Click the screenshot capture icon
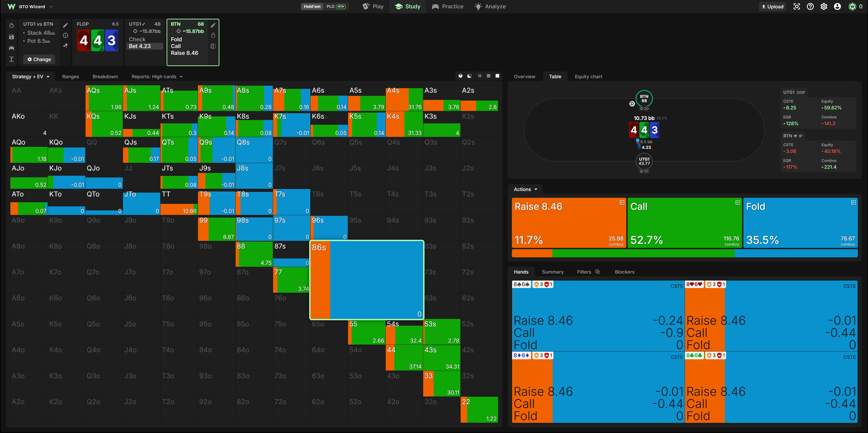Image resolution: width=868 pixels, height=433 pixels. [796, 6]
